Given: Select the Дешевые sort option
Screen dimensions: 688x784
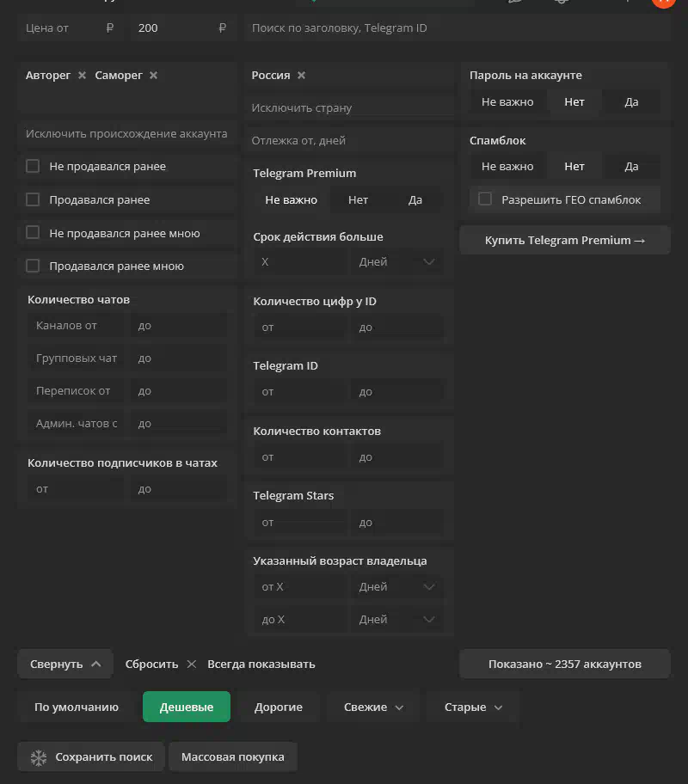Looking at the screenshot, I should coord(187,707).
